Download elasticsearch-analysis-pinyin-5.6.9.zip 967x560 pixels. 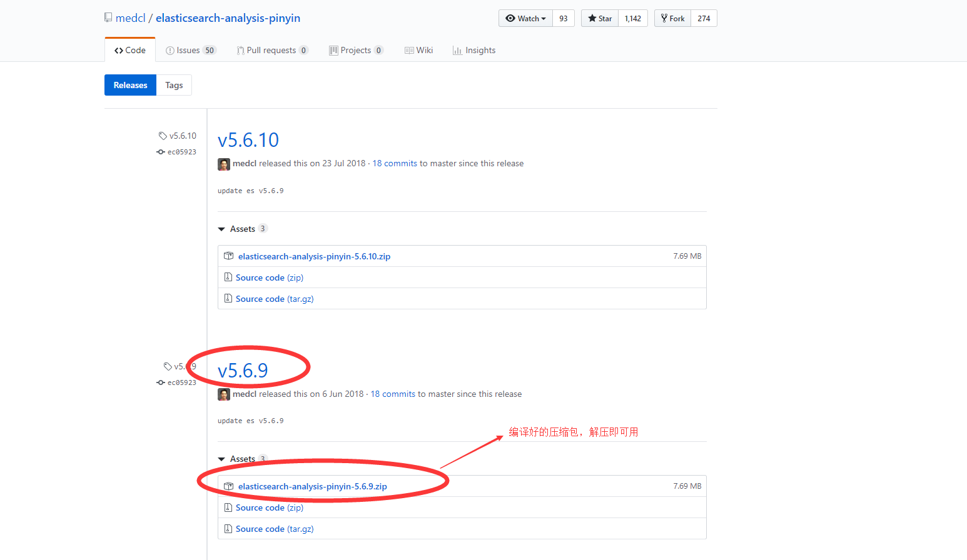[x=313, y=486]
